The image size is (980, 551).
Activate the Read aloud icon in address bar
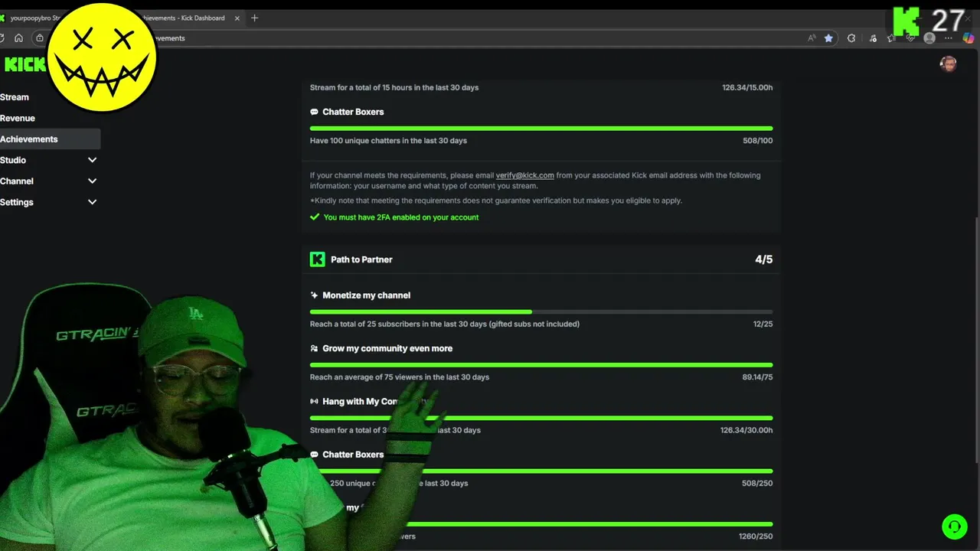812,38
